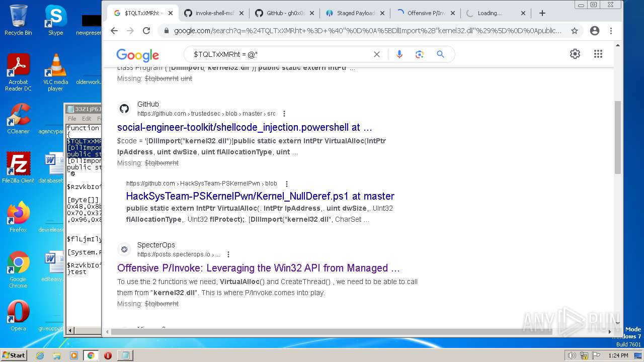Open options for the GitHub trustedsec result

pyautogui.click(x=284, y=114)
